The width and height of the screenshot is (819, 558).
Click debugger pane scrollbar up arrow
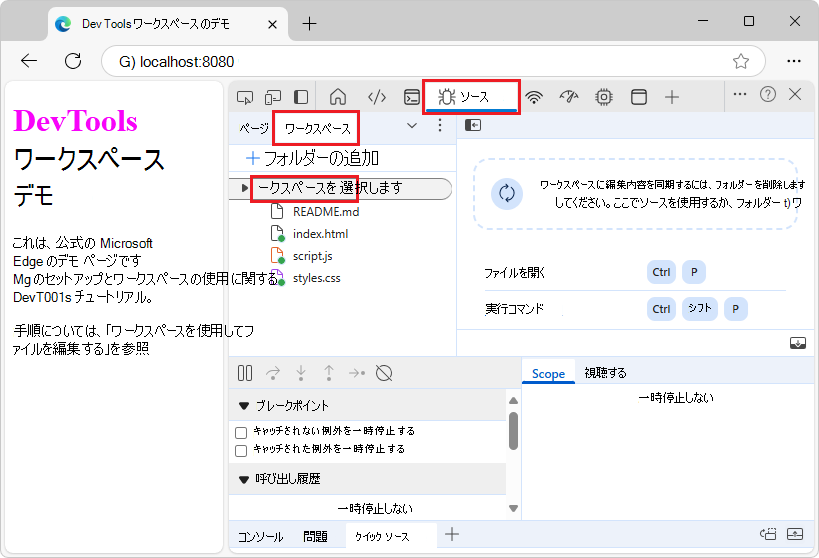(513, 401)
